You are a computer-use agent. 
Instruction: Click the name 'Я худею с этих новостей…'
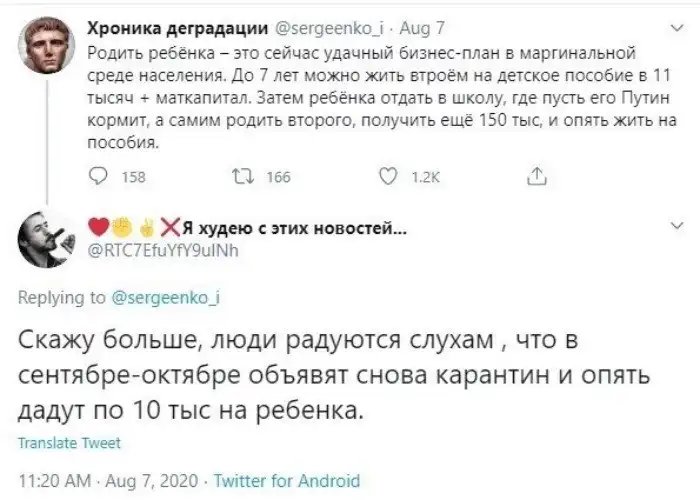(x=285, y=227)
